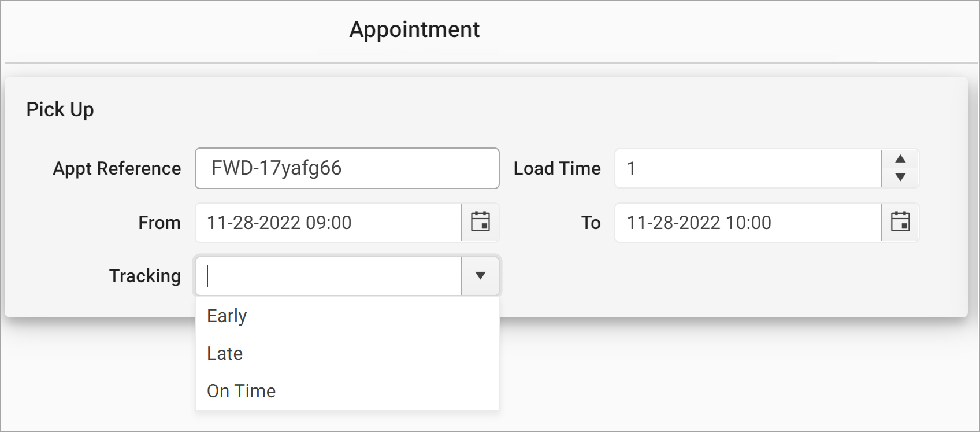The height and width of the screenshot is (432, 980).
Task: Click the Pick Up section heading
Action: (60, 109)
